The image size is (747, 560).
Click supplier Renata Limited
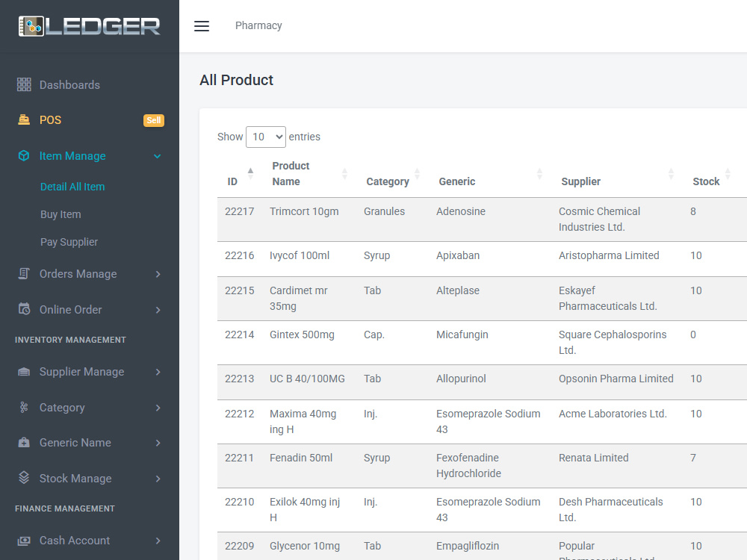(x=594, y=458)
